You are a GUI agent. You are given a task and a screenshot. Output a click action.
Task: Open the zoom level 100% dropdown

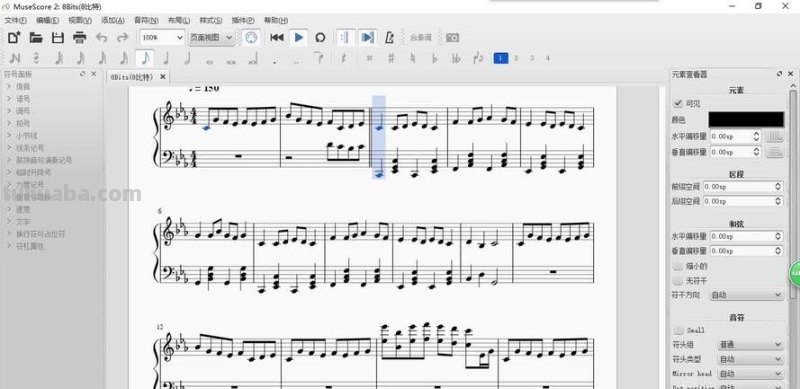click(x=162, y=37)
